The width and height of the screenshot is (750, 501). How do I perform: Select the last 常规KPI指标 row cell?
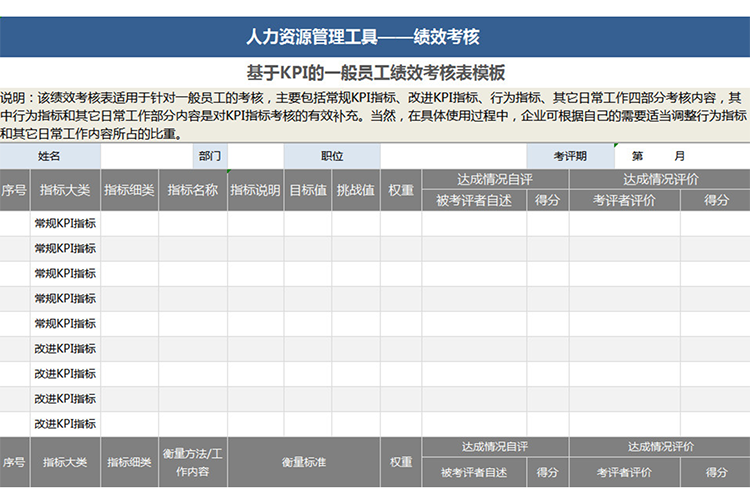tap(65, 324)
